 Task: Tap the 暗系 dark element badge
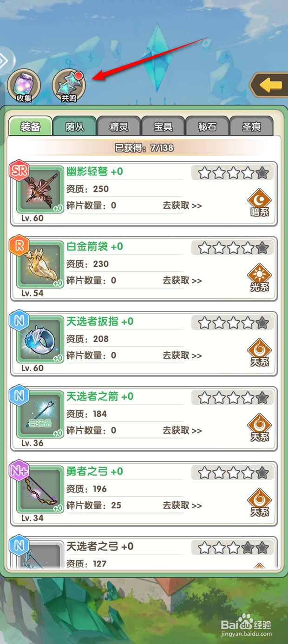pyautogui.click(x=260, y=203)
